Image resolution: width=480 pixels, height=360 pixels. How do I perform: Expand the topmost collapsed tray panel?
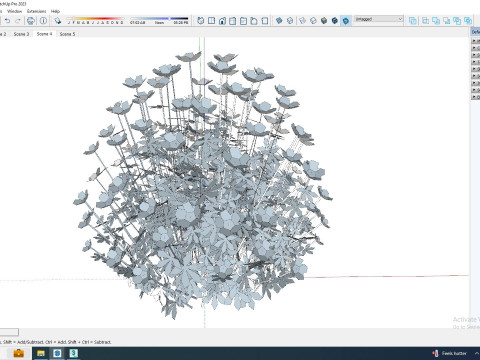(476, 41)
